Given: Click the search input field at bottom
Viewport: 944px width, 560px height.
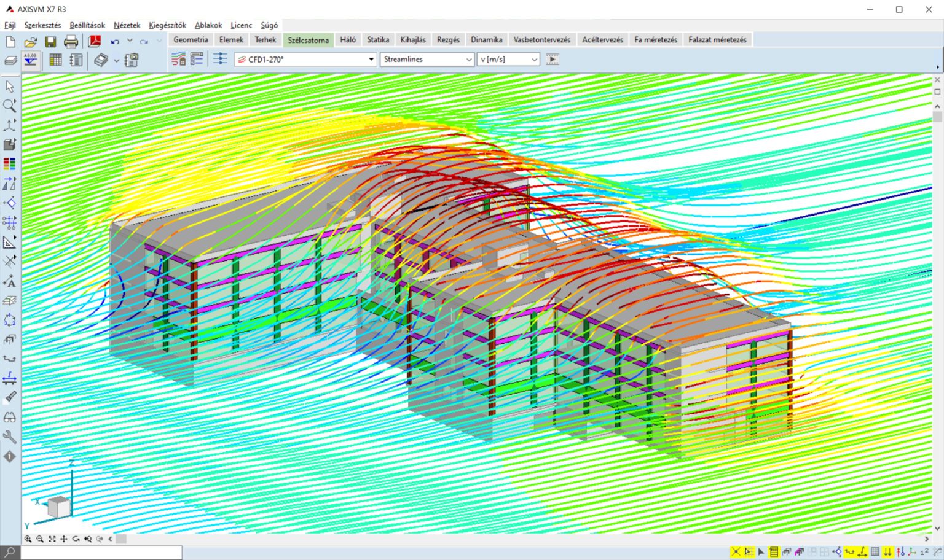Looking at the screenshot, I should [x=101, y=553].
